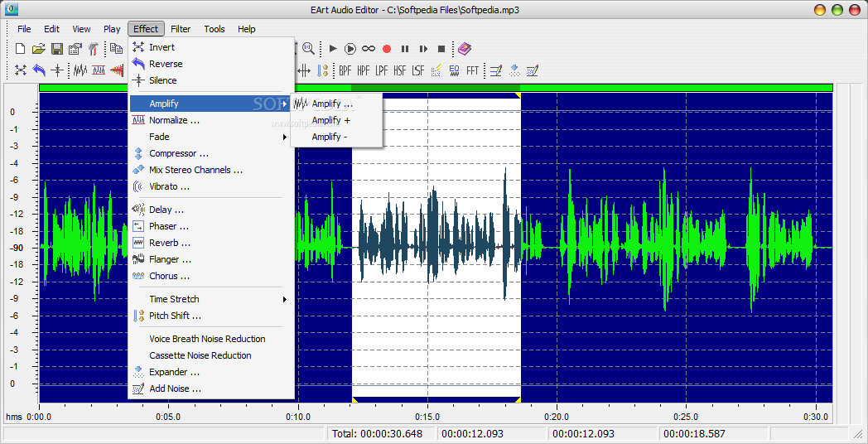The image size is (868, 444).
Task: Click the circled play selection button
Action: (x=350, y=49)
